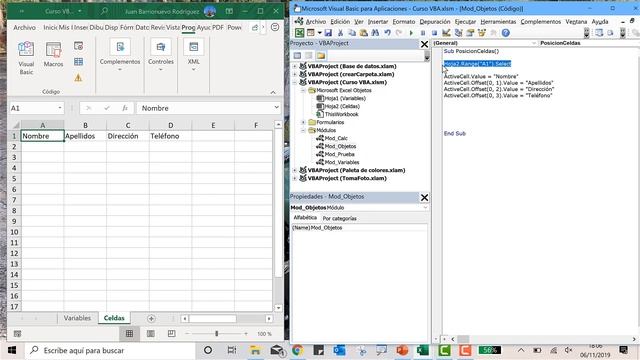Switch to the Variables sheet tab

(77, 318)
